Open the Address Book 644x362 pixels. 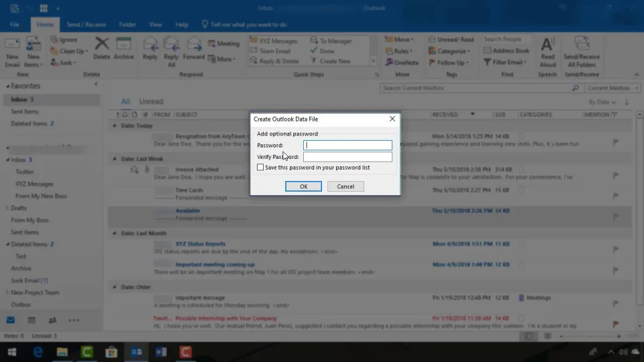point(506,50)
